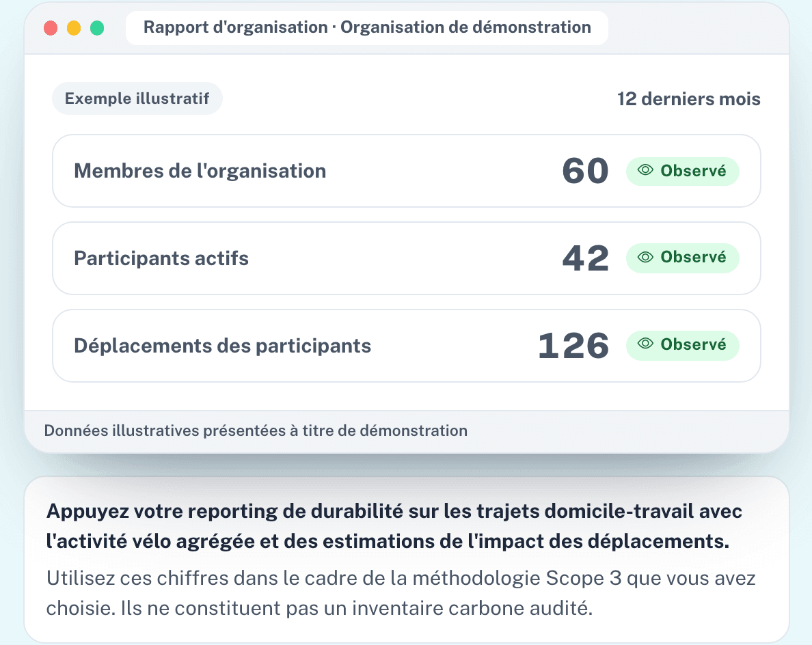Click the value 60
Image resolution: width=812 pixels, height=645 pixels.
click(x=585, y=171)
